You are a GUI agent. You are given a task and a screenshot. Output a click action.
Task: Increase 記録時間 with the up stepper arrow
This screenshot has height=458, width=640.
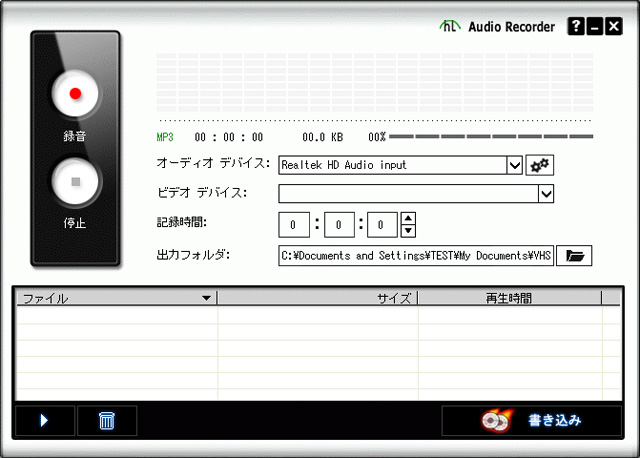(408, 218)
